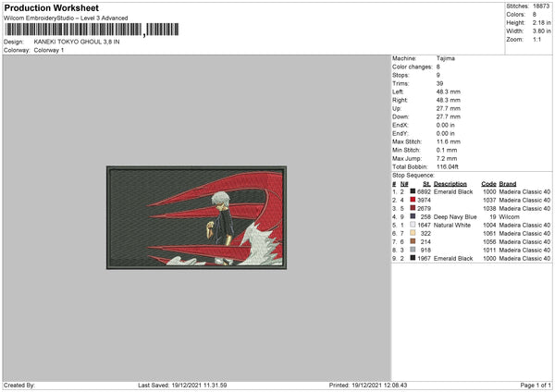Click the 'Deep Navy Blue' description
The width and height of the screenshot is (555, 392).
click(455, 217)
